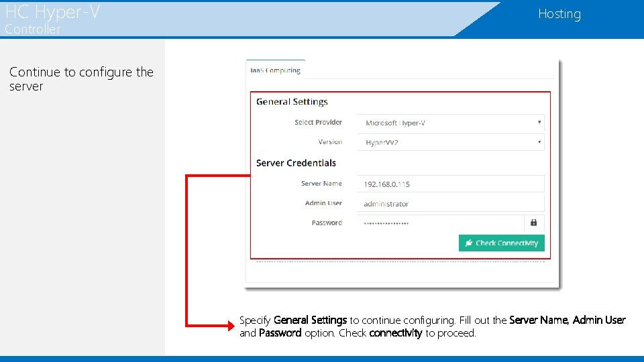This screenshot has height=362, width=644.
Task: Click the General Settings heading
Action: [x=292, y=102]
